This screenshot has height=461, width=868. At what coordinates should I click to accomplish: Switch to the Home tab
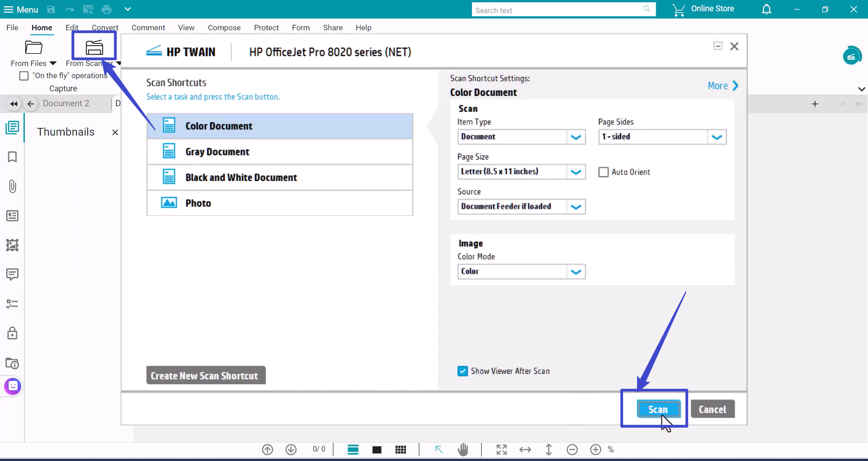pyautogui.click(x=42, y=28)
